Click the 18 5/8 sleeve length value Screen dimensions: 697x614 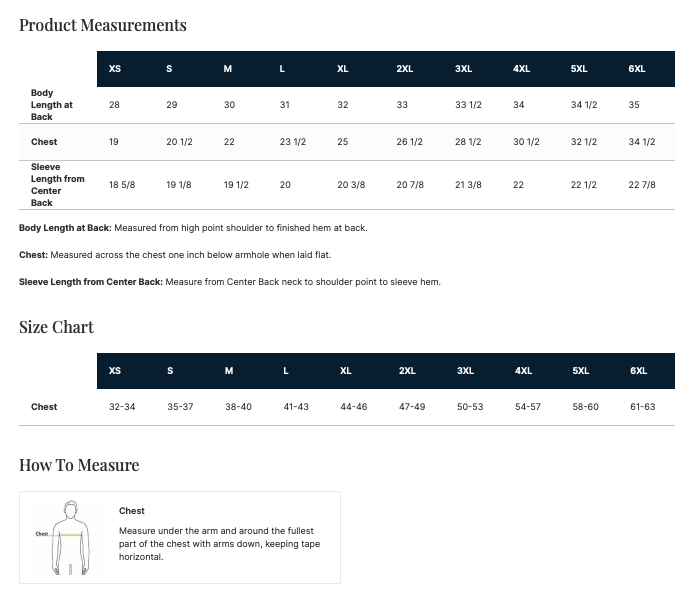[x=122, y=185]
